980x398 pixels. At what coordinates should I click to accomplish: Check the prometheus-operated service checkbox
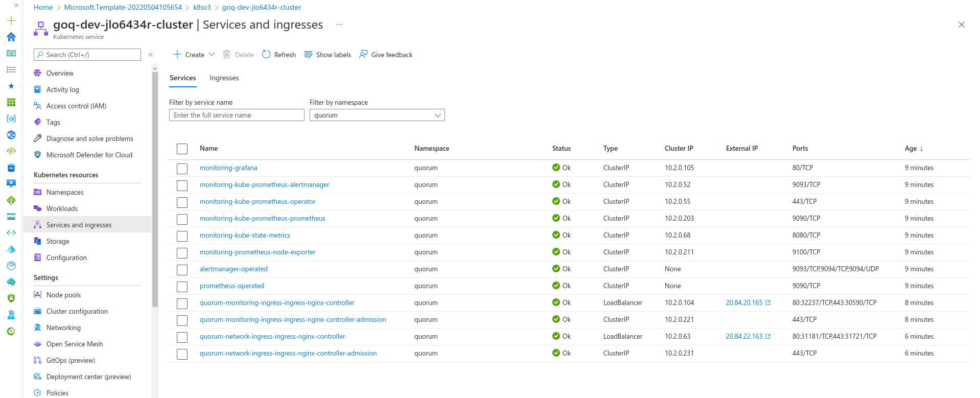click(x=182, y=286)
